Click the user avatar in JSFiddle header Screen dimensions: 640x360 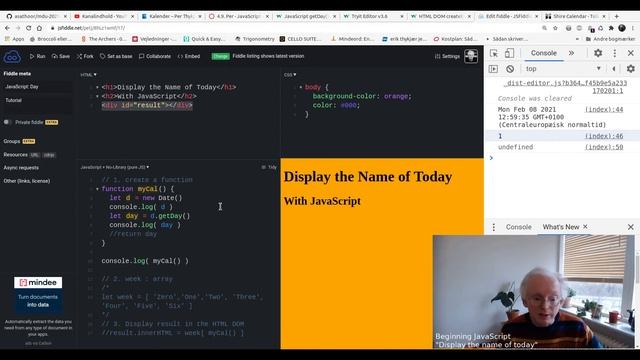point(471,56)
